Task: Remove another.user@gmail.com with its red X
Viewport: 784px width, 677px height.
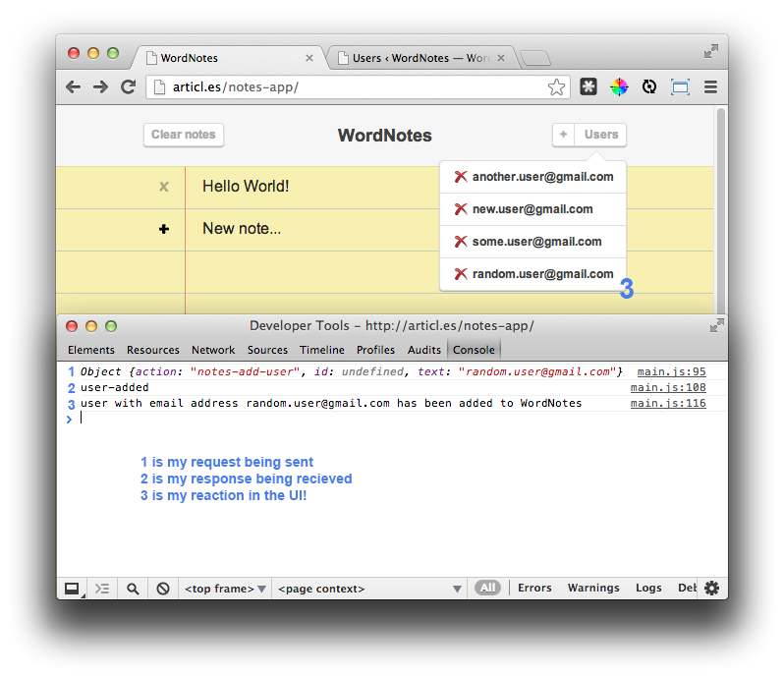Action: tap(461, 177)
